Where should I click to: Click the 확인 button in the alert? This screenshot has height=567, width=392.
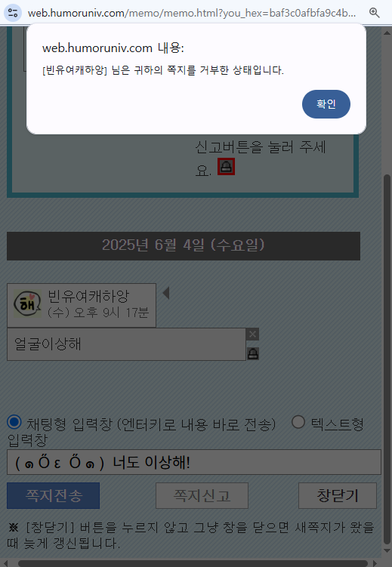coord(326,104)
